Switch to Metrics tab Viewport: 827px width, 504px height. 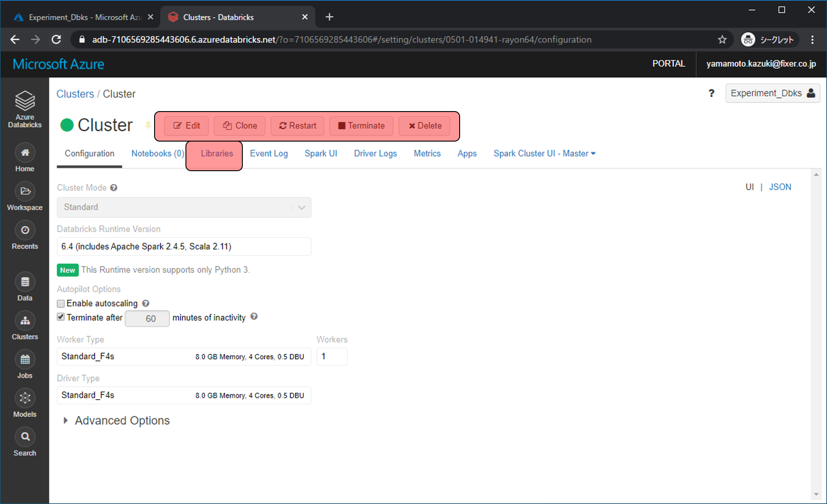coord(427,153)
